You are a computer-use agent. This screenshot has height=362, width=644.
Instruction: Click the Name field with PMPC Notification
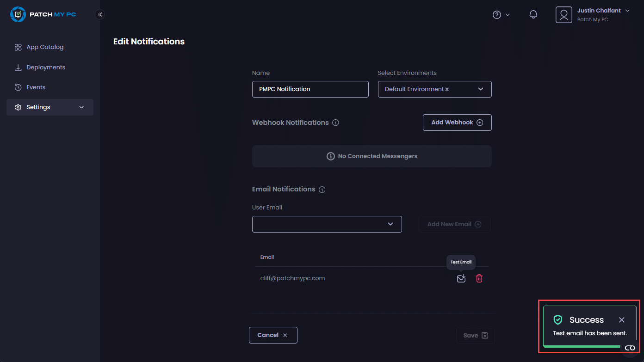tap(310, 89)
